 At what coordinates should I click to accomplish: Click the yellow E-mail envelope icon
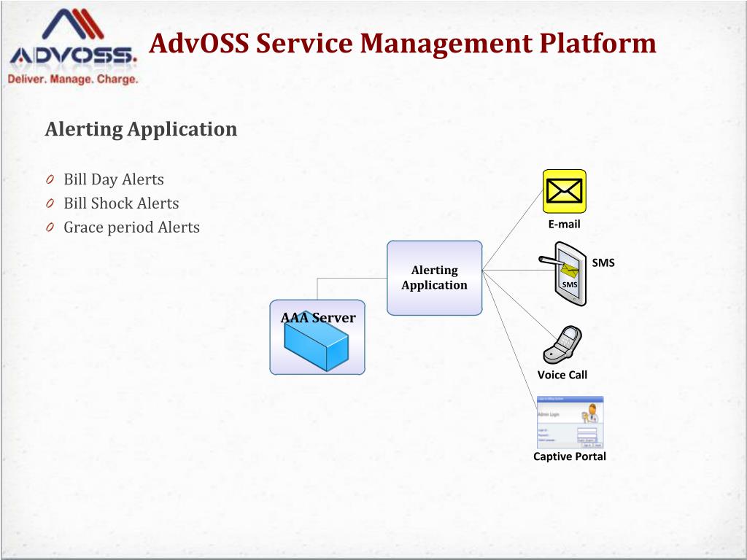565,191
